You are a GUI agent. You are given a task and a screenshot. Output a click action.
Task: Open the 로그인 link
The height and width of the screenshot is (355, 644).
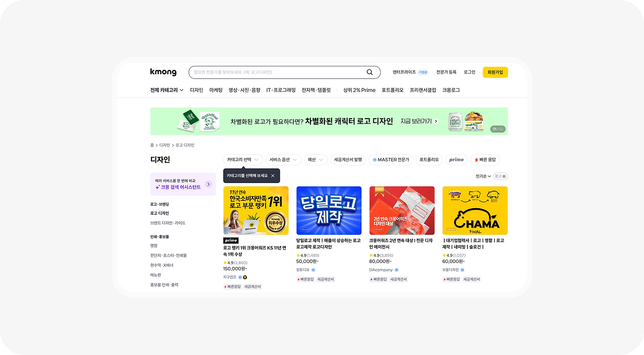coord(469,72)
